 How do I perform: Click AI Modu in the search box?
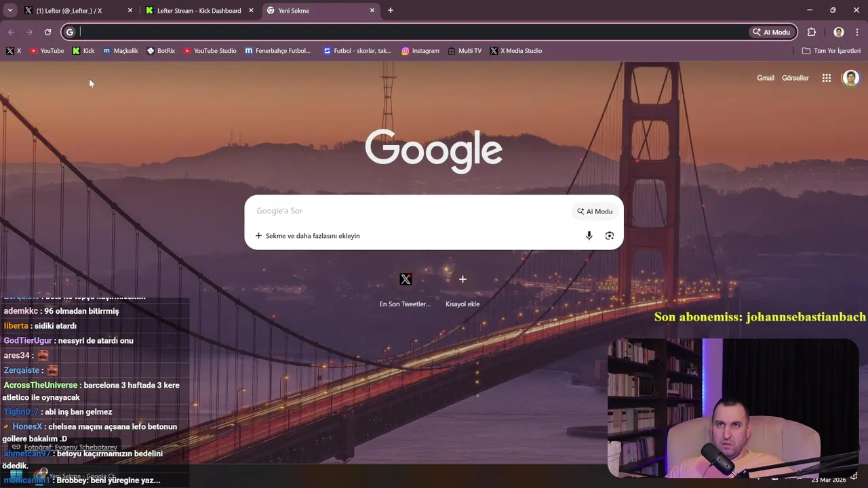point(595,211)
